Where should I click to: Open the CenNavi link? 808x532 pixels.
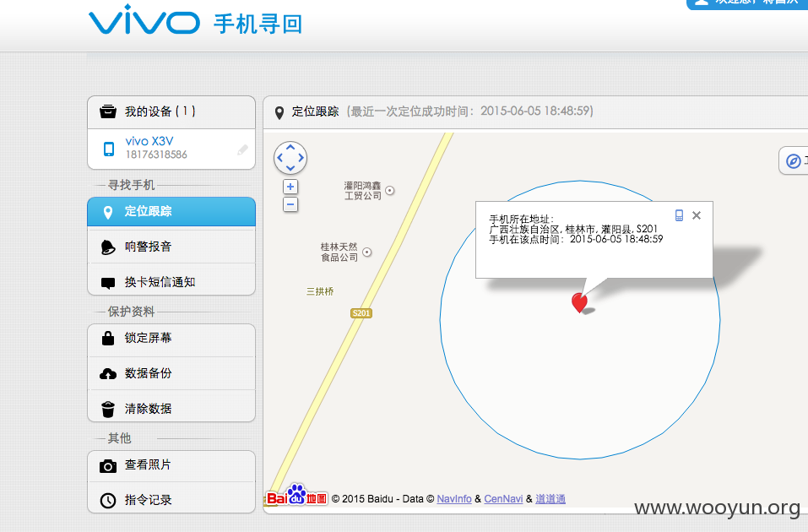pyautogui.click(x=503, y=498)
